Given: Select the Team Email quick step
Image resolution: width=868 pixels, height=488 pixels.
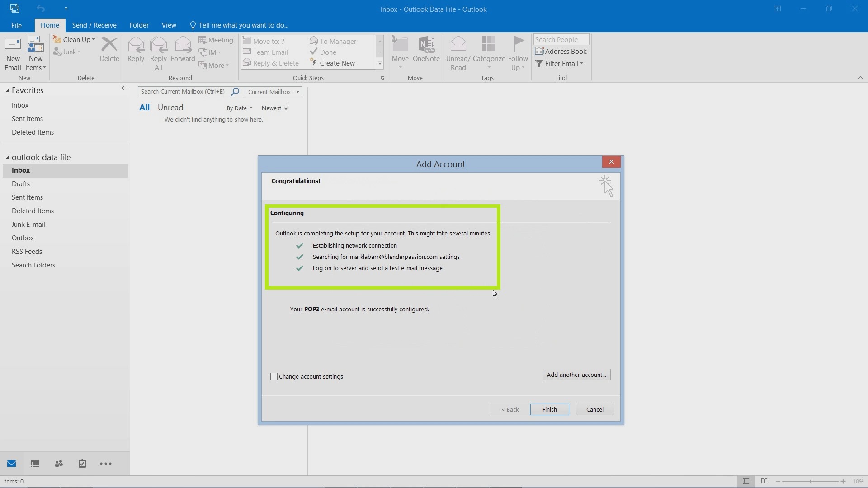Looking at the screenshot, I should point(266,52).
